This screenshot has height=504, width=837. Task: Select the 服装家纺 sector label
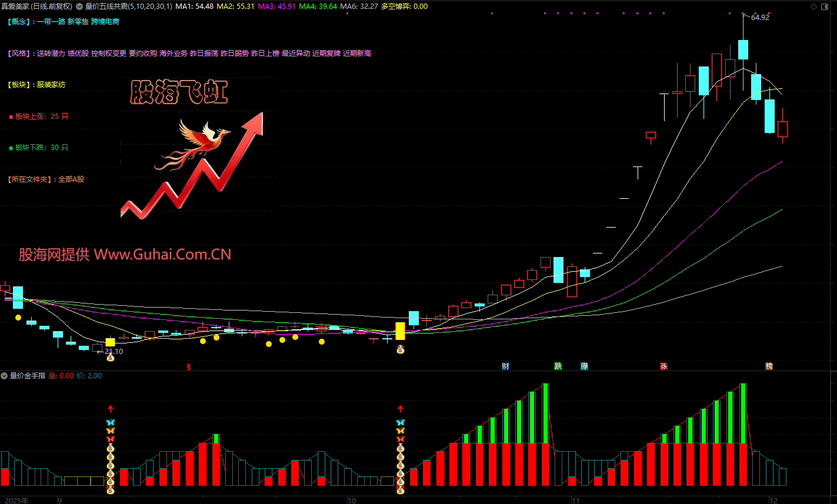click(51, 85)
